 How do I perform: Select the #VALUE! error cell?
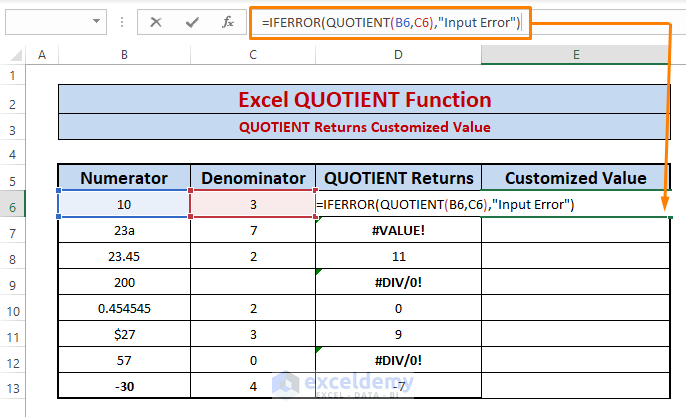coord(398,230)
